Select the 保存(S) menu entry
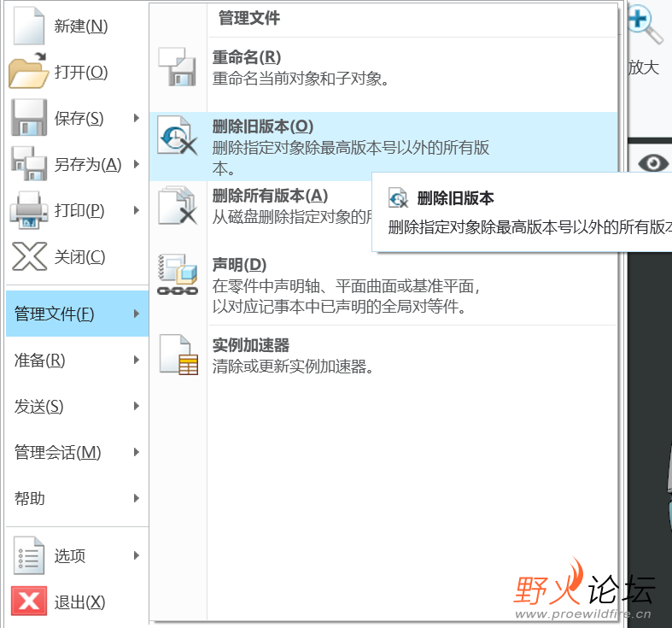The width and height of the screenshot is (672, 628). pyautogui.click(x=77, y=118)
